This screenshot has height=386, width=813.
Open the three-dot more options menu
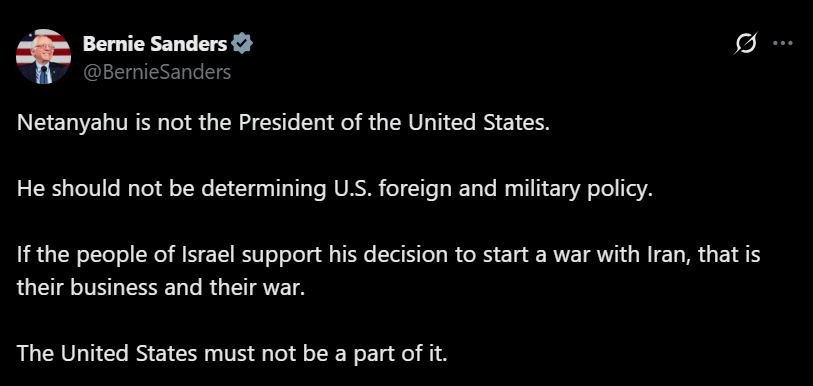click(782, 44)
